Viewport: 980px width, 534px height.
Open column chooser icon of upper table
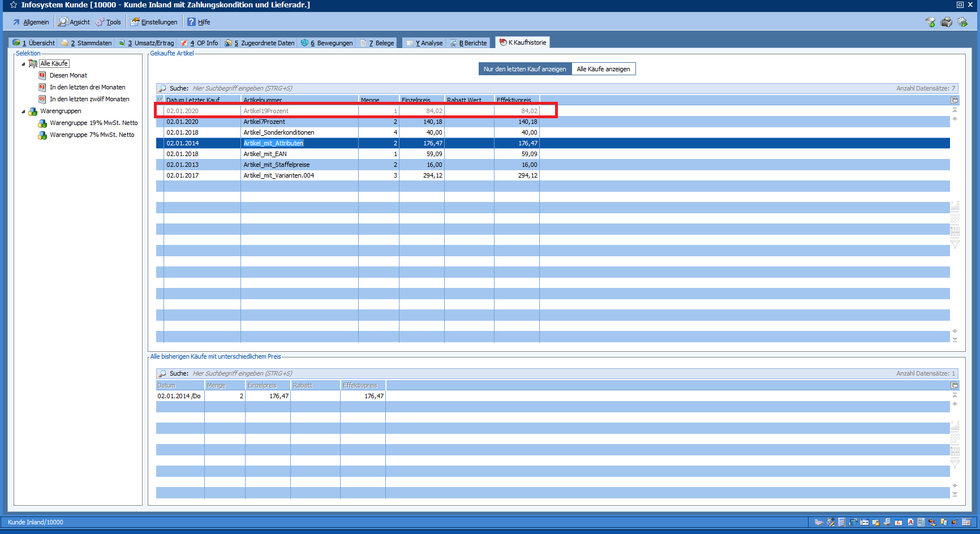point(955,100)
